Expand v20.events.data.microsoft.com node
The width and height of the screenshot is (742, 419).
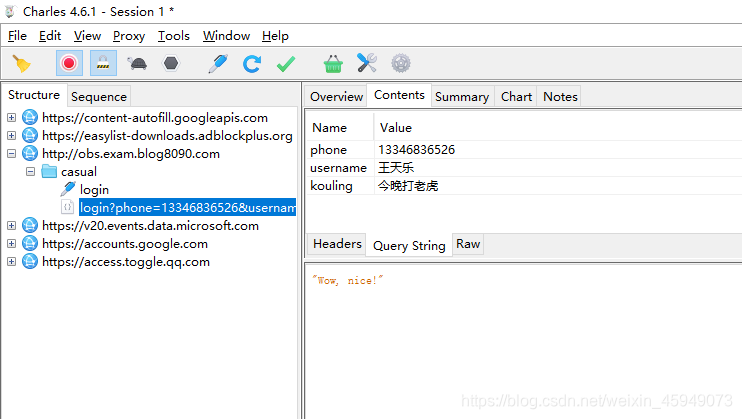(12, 225)
